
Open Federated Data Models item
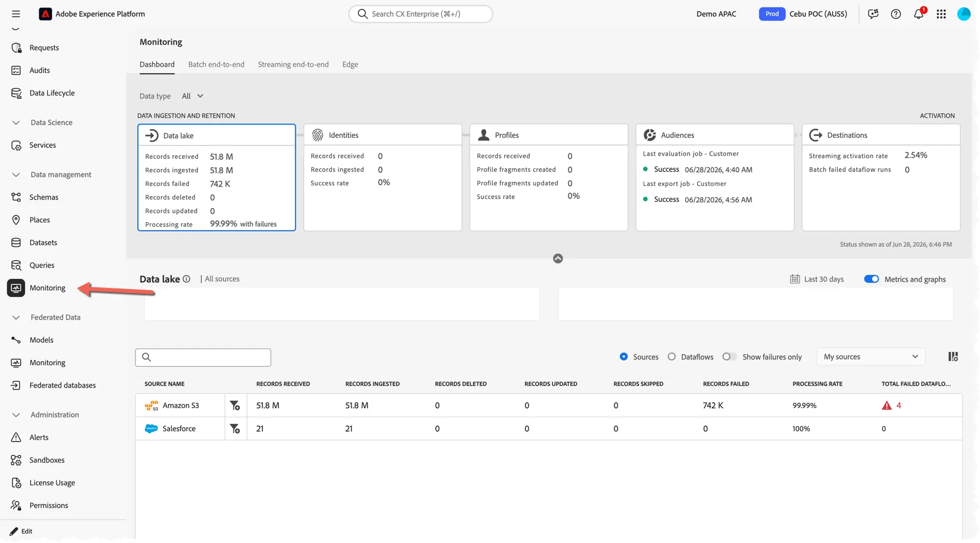(41, 340)
